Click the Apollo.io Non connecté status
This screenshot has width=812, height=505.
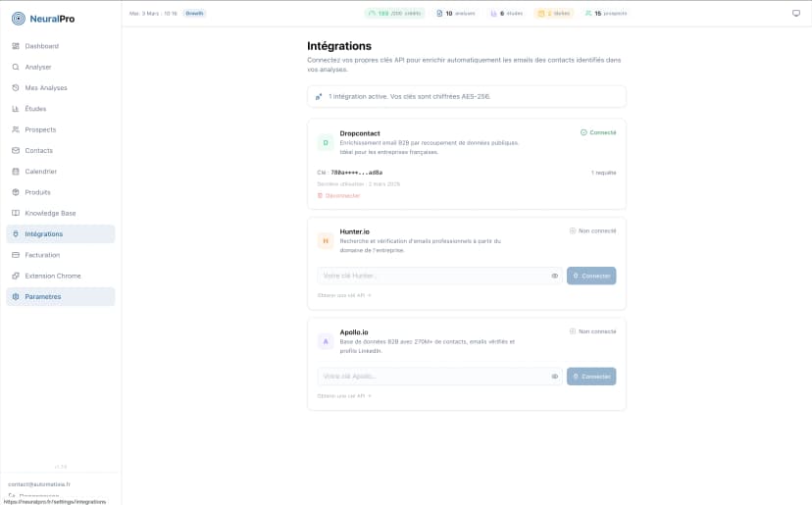coord(593,331)
